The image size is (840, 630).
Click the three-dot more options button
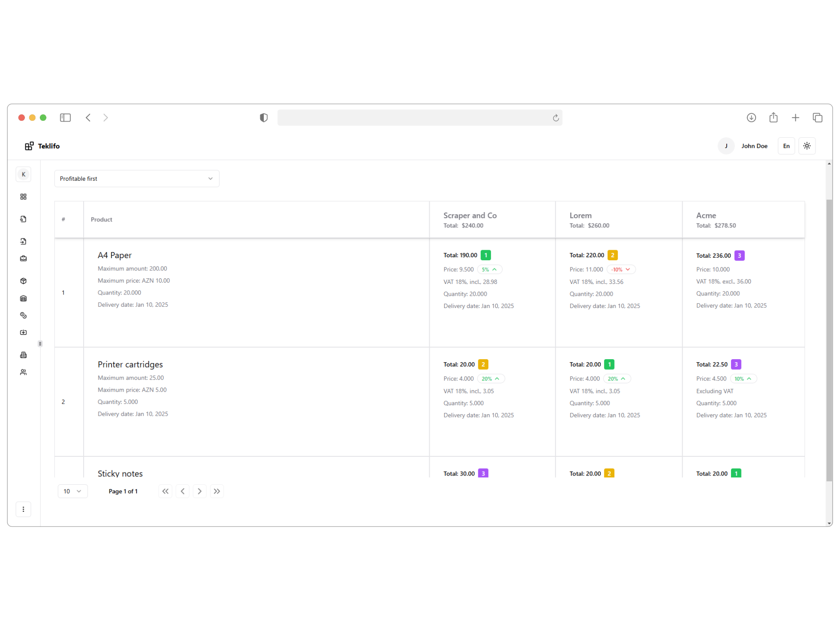(24, 509)
